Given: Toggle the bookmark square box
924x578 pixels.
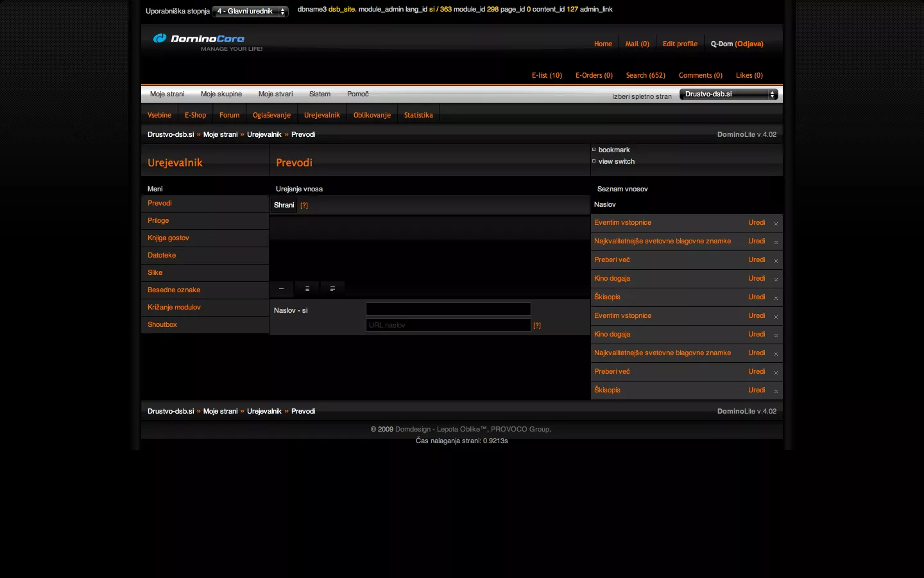Looking at the screenshot, I should 594,150.
